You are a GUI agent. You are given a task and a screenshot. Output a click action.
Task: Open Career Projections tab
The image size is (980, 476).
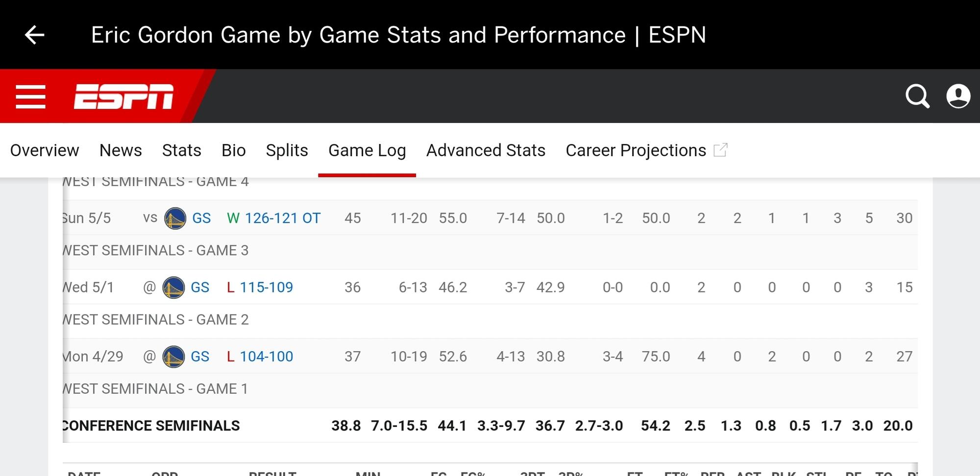tap(636, 150)
